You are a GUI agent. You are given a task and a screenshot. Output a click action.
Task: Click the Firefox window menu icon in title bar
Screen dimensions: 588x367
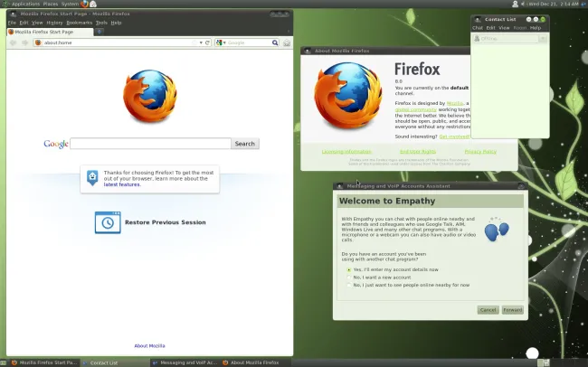pyautogui.click(x=14, y=14)
